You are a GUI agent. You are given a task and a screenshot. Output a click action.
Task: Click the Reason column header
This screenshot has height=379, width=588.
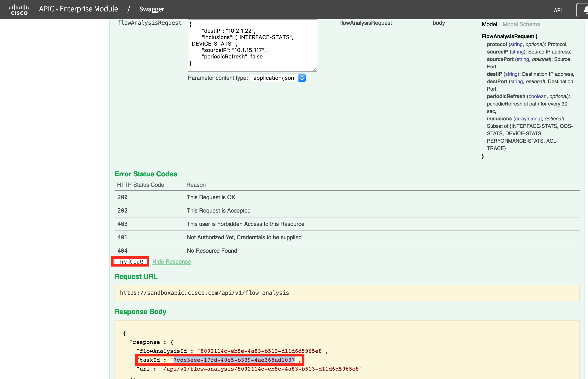196,185
